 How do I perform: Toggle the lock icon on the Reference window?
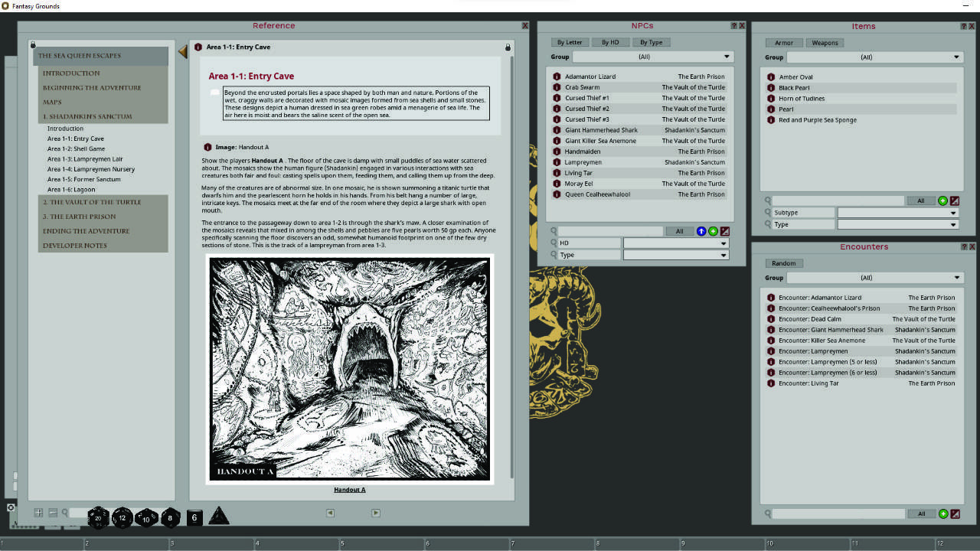point(32,44)
